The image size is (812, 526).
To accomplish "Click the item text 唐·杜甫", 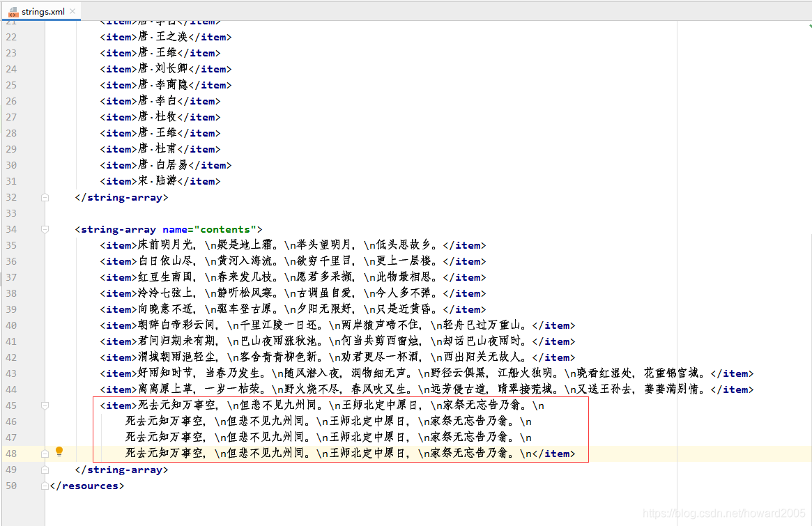I will (157, 149).
